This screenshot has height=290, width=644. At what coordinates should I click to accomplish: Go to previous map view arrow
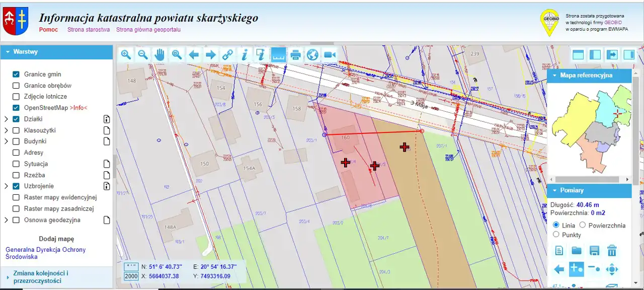pyautogui.click(x=194, y=55)
